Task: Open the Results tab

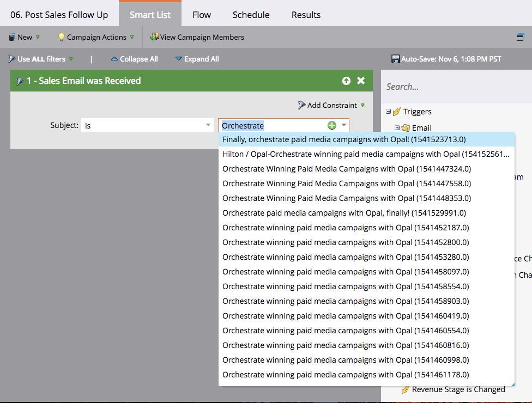Action: (x=306, y=15)
